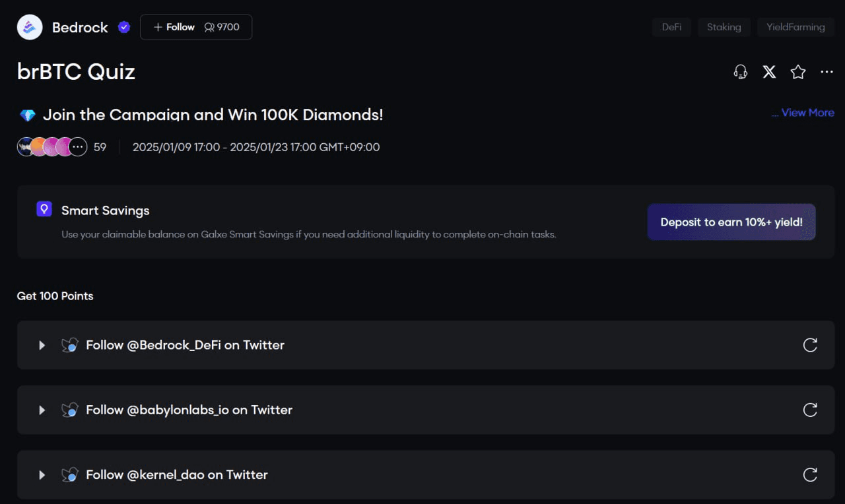This screenshot has width=845, height=504.
Task: Open the View More link
Action: click(803, 113)
